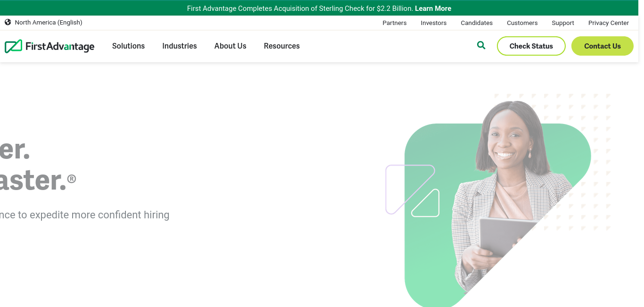Click the Sterling Check acquisition announcement text
Viewport: 644px width, 307px height.
click(300, 8)
